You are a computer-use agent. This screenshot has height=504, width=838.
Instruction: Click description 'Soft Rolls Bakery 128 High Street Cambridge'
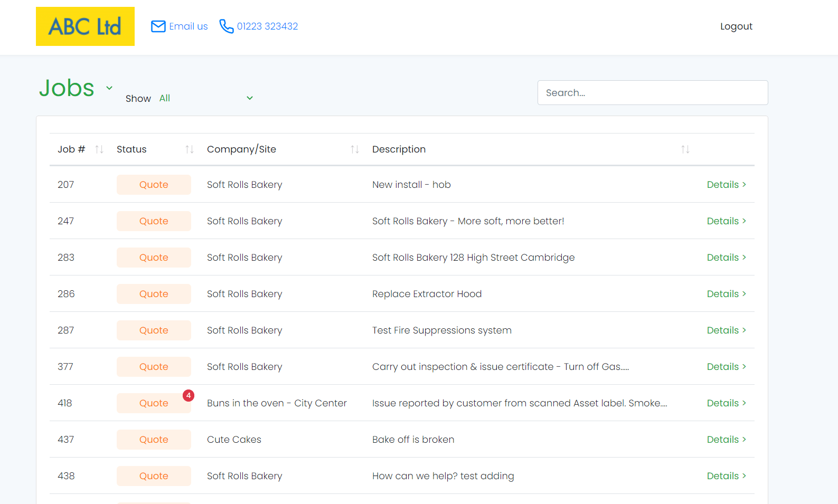coord(474,258)
